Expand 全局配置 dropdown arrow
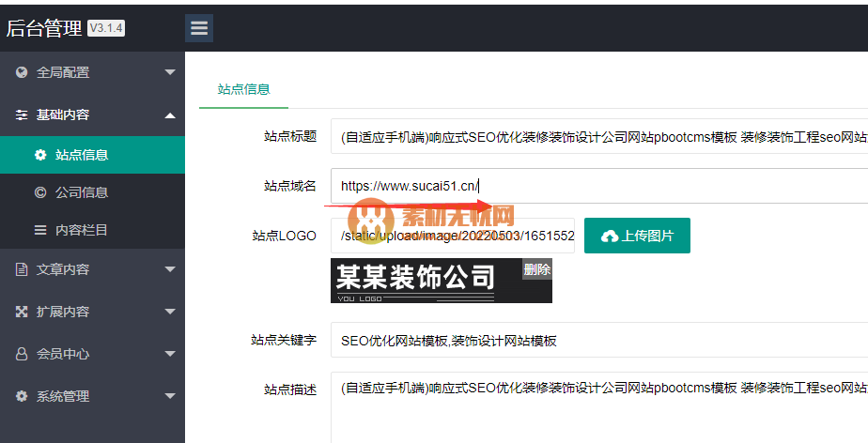This screenshot has height=443, width=868. (170, 72)
